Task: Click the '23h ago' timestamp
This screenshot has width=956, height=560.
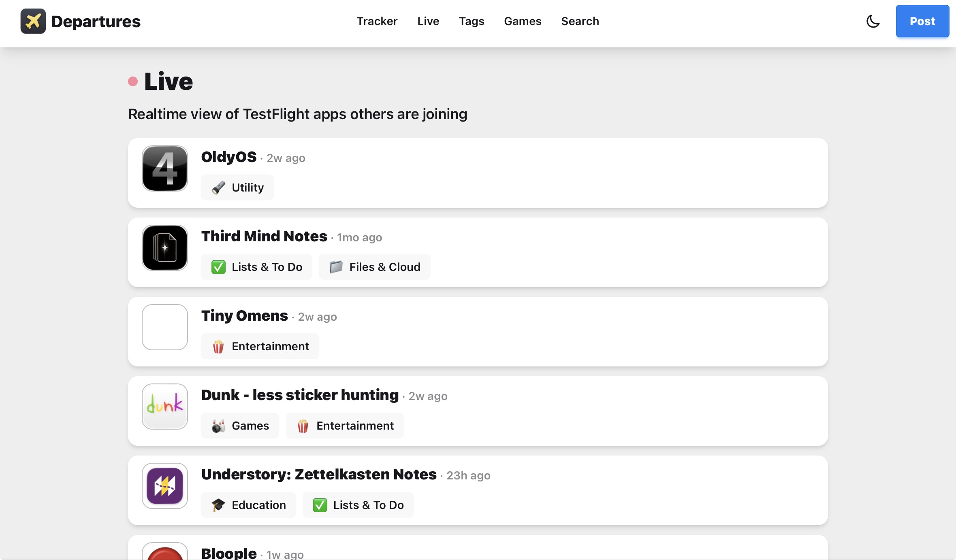Action: click(x=469, y=475)
